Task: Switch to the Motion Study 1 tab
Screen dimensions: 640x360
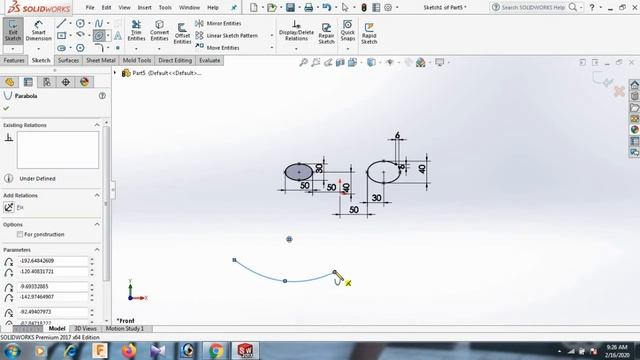Action: click(x=125, y=329)
